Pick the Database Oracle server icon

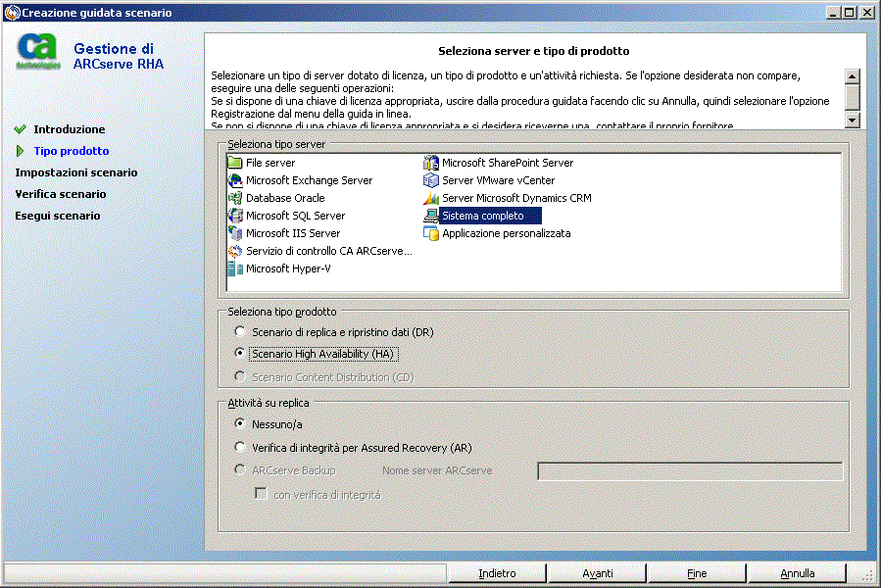(x=234, y=198)
